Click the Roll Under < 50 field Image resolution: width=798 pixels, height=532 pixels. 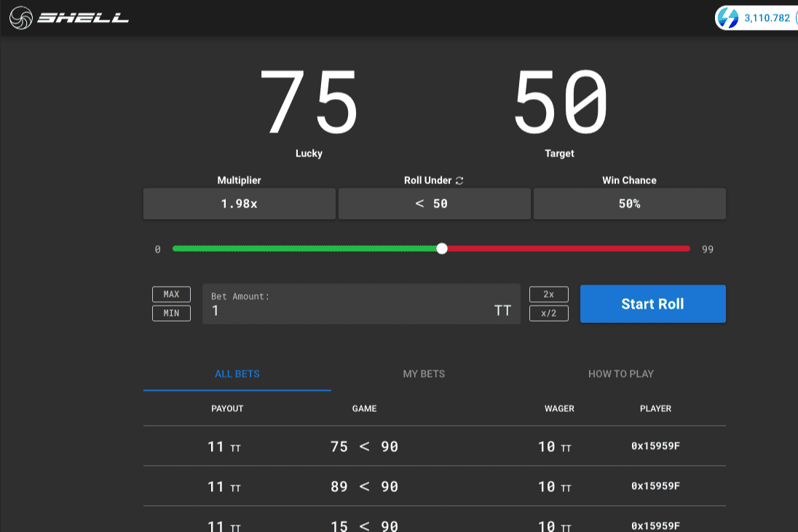(x=434, y=204)
